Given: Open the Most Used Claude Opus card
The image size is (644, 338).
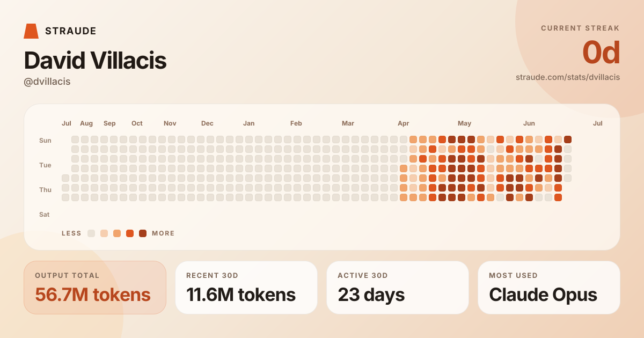Looking at the screenshot, I should [x=549, y=288].
